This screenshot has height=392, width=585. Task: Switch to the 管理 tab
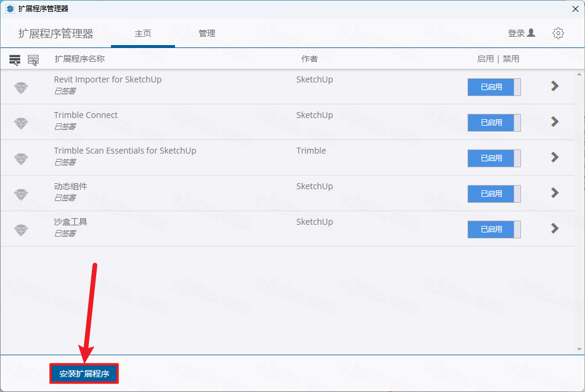[x=206, y=34]
